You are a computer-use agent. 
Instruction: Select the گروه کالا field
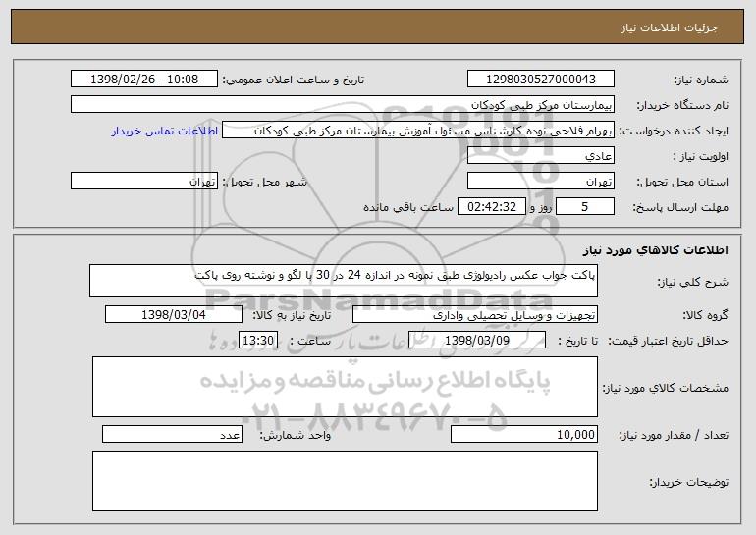click(475, 315)
